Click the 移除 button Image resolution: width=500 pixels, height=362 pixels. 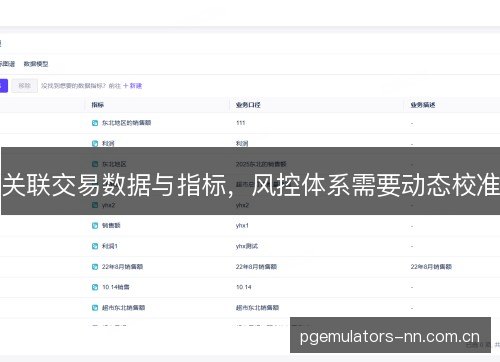point(25,86)
